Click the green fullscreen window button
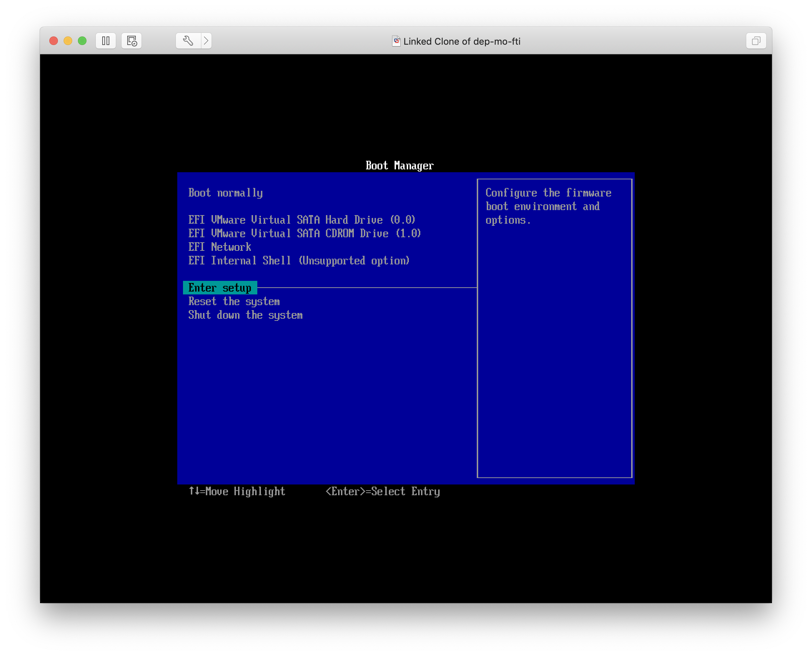812x656 pixels. pyautogui.click(x=82, y=41)
